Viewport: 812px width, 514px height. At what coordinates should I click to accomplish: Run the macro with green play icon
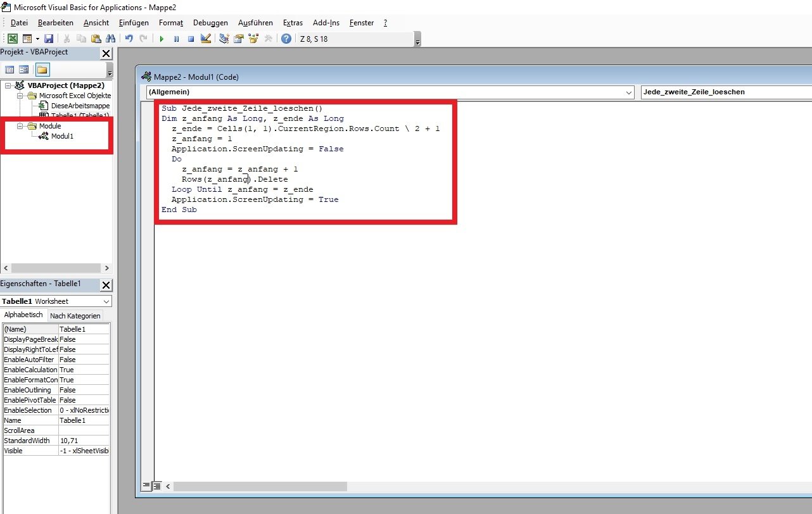[x=162, y=39]
